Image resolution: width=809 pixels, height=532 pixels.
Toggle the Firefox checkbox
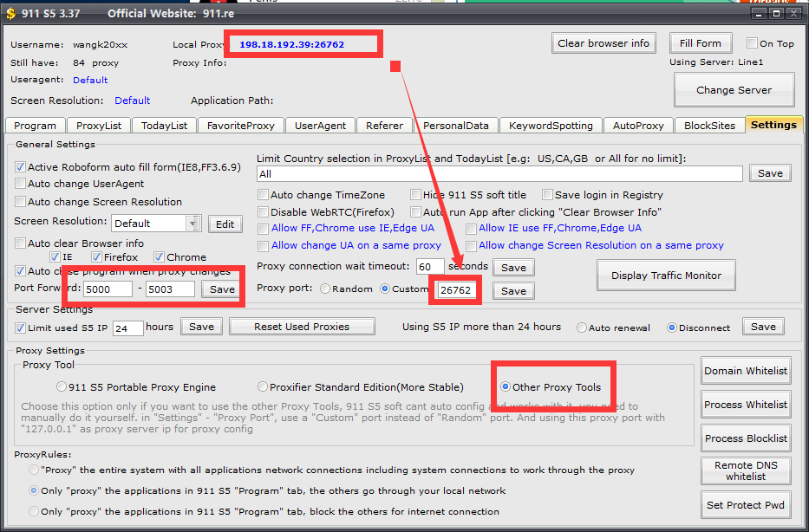pyautogui.click(x=96, y=256)
